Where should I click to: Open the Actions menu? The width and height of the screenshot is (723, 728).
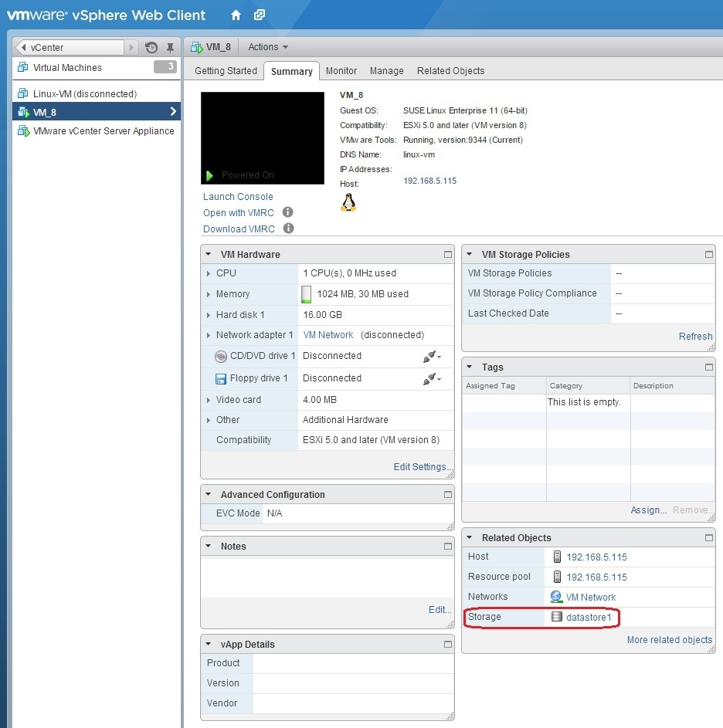click(266, 46)
